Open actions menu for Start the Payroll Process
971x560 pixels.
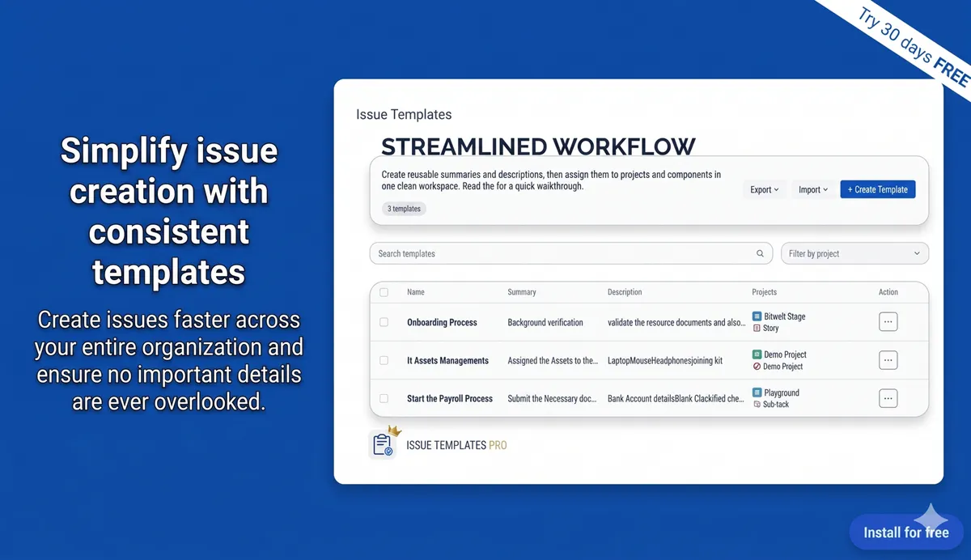(888, 398)
